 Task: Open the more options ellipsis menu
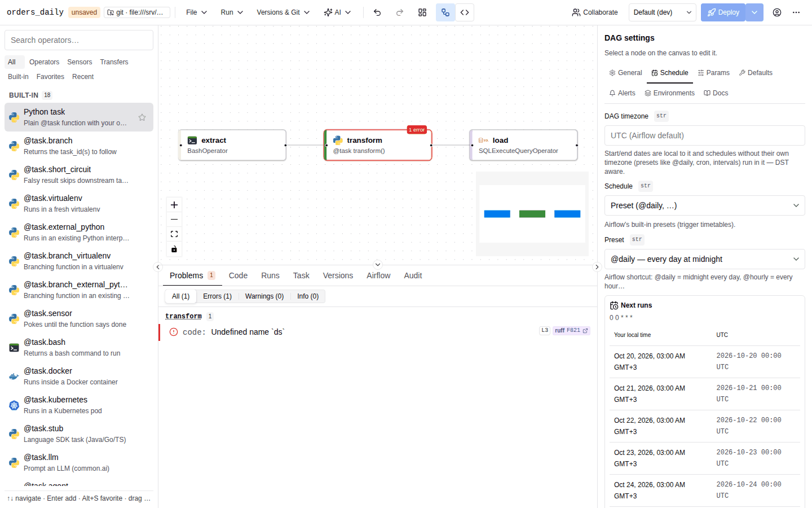click(796, 12)
